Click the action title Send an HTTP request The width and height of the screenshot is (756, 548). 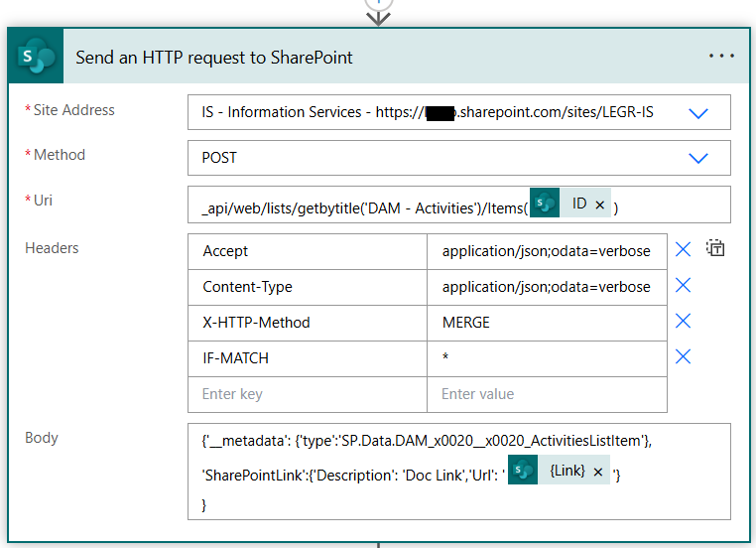(x=214, y=58)
